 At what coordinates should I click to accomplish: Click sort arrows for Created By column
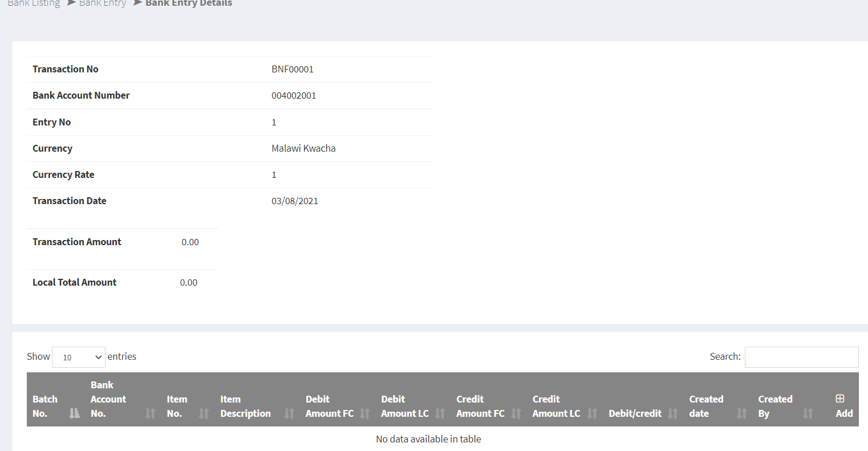click(x=808, y=413)
